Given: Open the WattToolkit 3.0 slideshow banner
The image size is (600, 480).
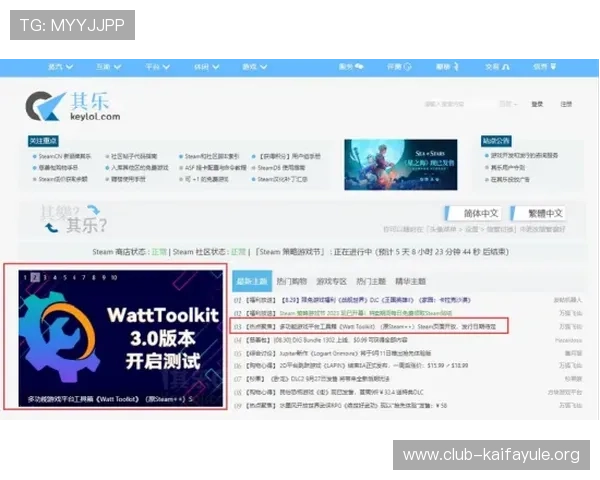Looking at the screenshot, I should tap(121, 338).
